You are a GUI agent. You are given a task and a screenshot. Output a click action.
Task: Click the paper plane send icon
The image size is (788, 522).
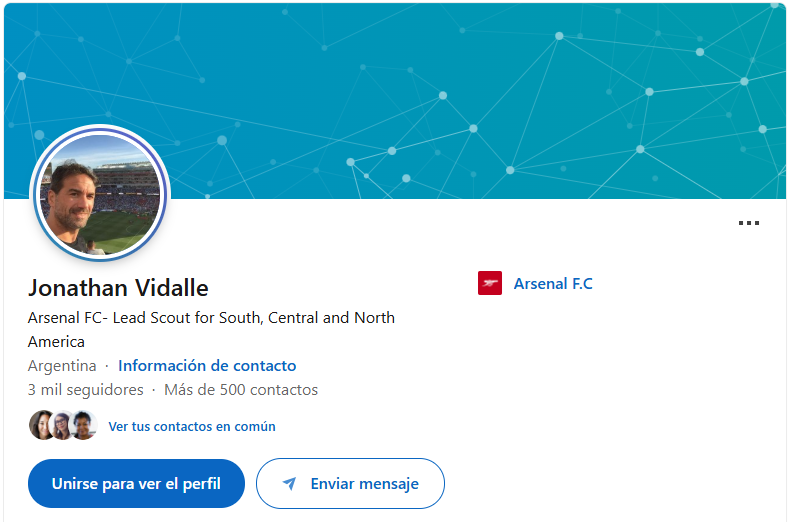tap(289, 484)
